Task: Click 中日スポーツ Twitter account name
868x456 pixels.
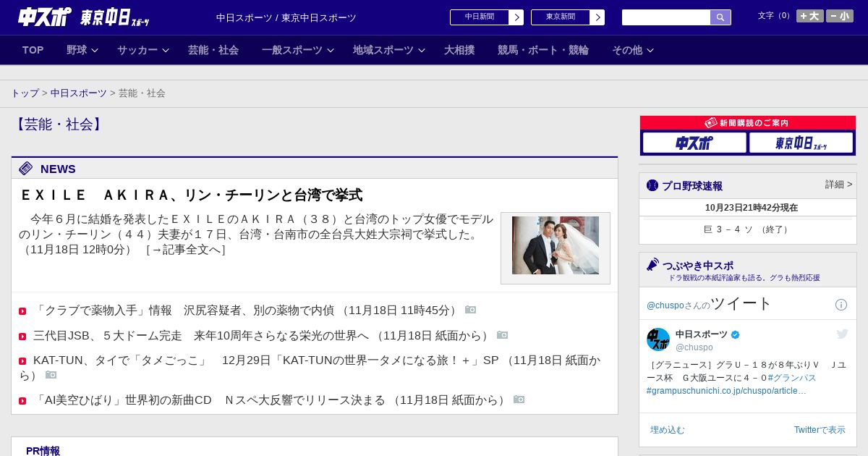Action: pyautogui.click(x=702, y=334)
